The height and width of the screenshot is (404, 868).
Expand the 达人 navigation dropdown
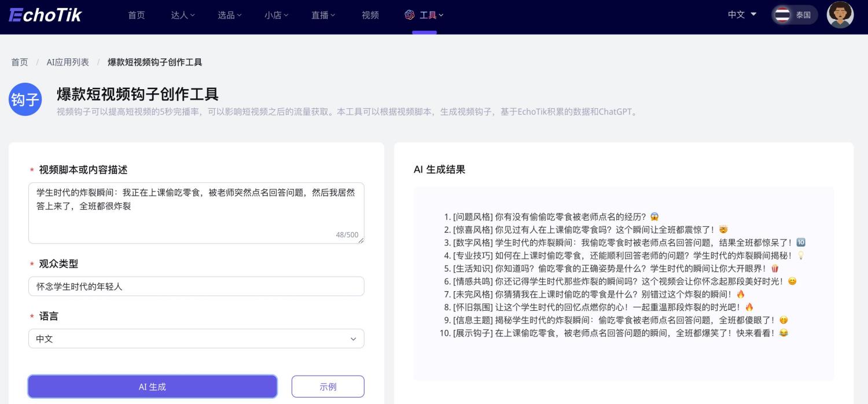183,15
